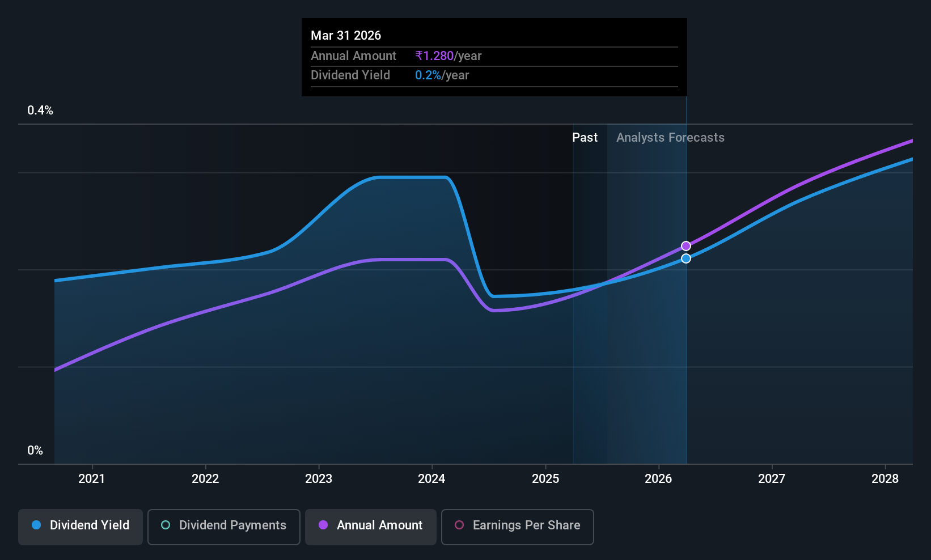931x560 pixels.
Task: Click the 2027 x-axis label
Action: [x=772, y=479]
